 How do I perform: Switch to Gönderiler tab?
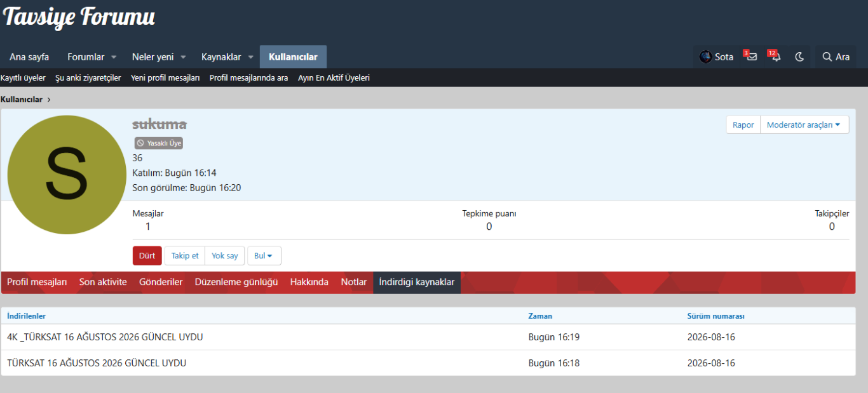click(x=161, y=282)
